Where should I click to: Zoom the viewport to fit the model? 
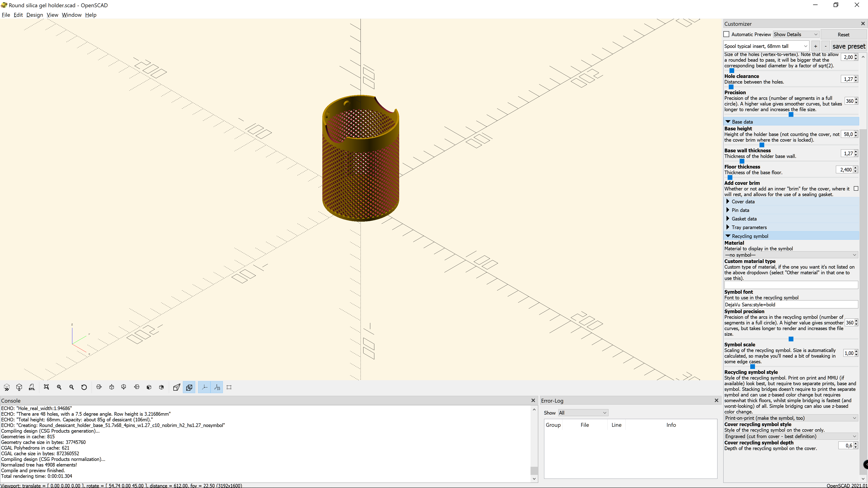point(47,387)
